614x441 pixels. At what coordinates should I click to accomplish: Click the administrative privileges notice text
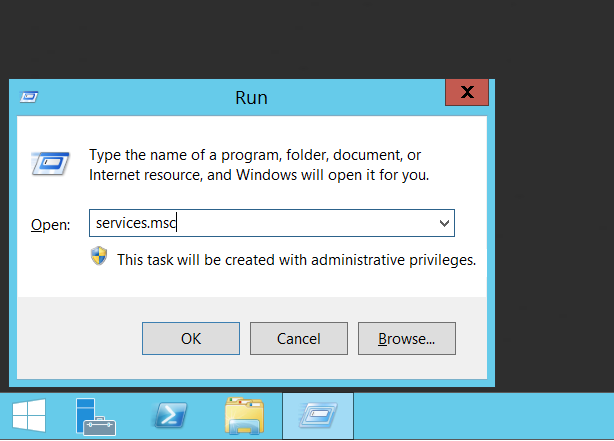tap(296, 260)
